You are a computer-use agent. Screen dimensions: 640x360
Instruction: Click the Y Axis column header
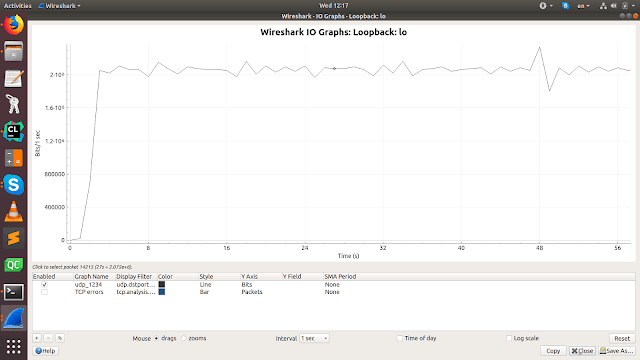[x=261, y=276]
